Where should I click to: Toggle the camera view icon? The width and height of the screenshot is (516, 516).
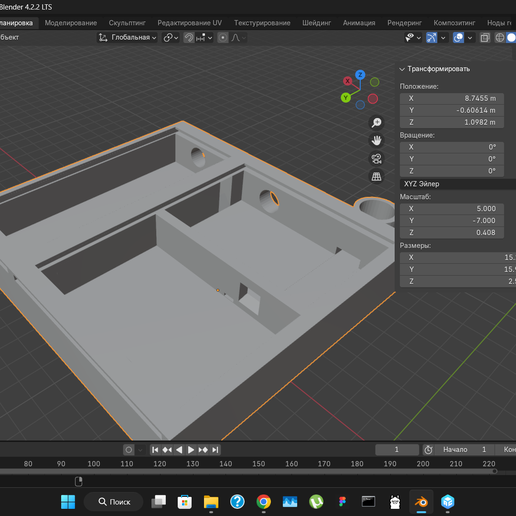click(x=376, y=159)
